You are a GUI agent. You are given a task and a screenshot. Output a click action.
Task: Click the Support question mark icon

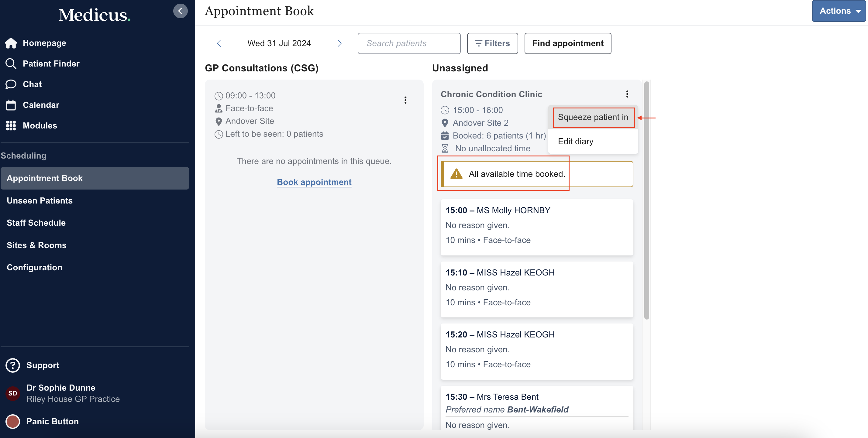pos(13,365)
